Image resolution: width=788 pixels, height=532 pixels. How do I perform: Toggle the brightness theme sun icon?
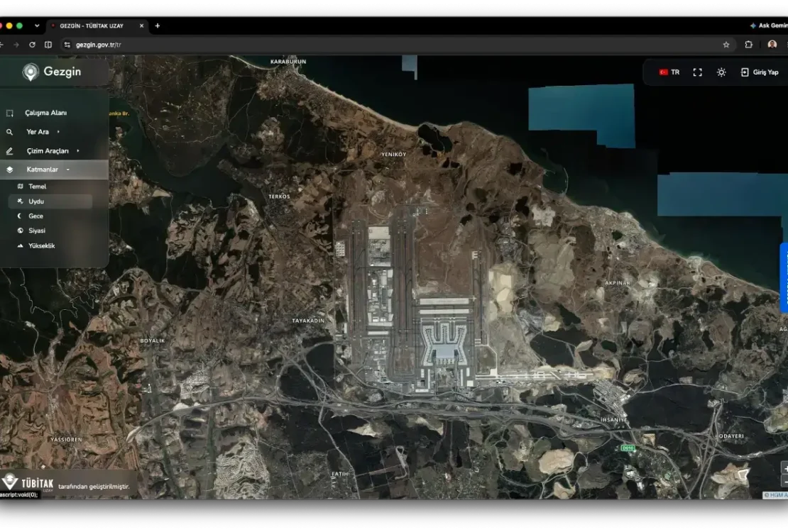(721, 72)
